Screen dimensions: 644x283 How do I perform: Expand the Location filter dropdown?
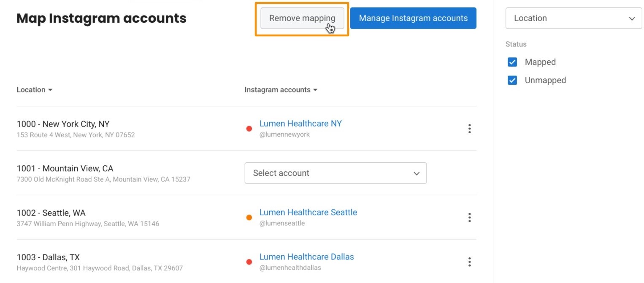pos(574,18)
